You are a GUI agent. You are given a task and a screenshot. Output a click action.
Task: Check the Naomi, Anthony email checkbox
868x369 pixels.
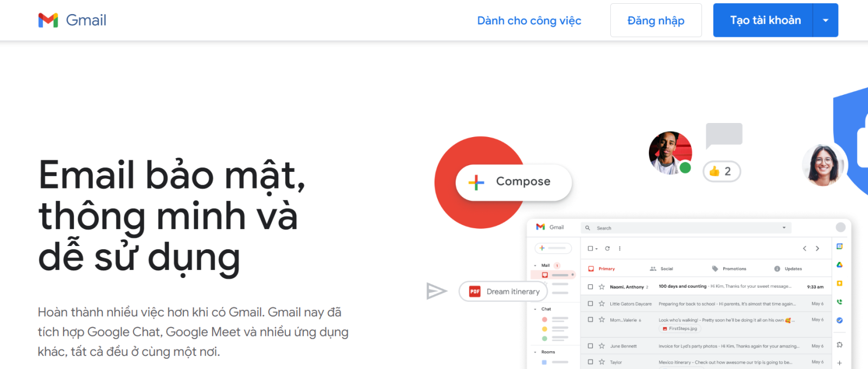(590, 287)
